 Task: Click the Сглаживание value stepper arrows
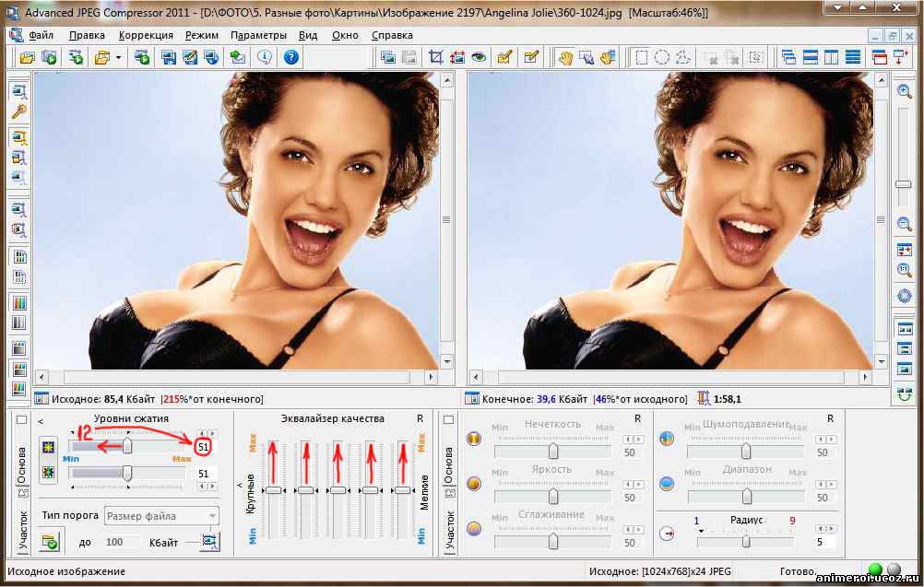pyautogui.click(x=633, y=529)
